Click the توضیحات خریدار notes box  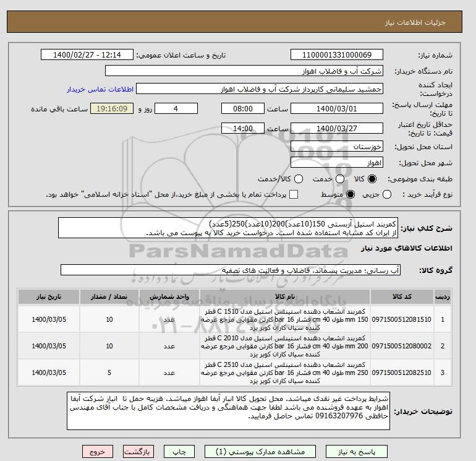coord(228,411)
